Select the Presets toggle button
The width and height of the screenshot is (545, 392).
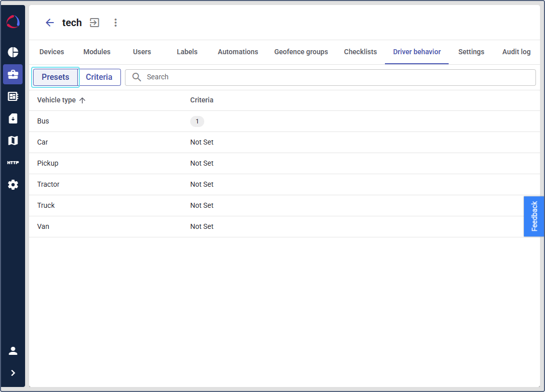[55, 77]
